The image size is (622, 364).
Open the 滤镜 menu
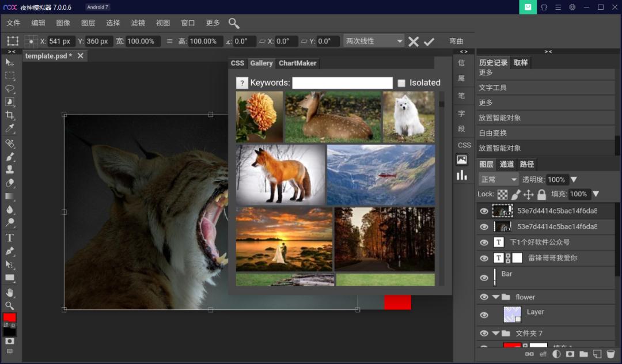138,23
